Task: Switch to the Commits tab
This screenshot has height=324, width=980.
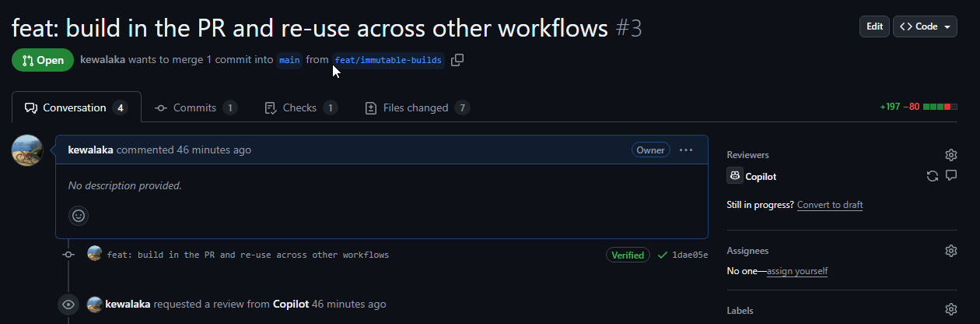Action: point(196,108)
